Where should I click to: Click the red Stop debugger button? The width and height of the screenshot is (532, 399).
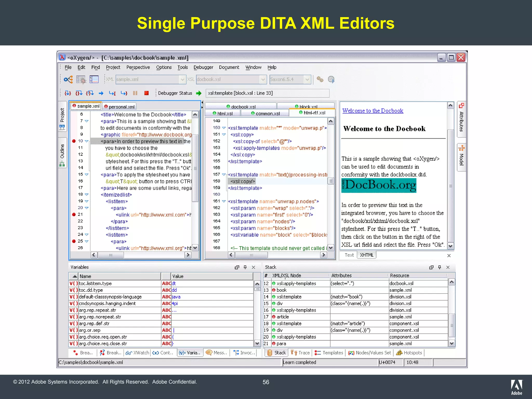point(147,93)
